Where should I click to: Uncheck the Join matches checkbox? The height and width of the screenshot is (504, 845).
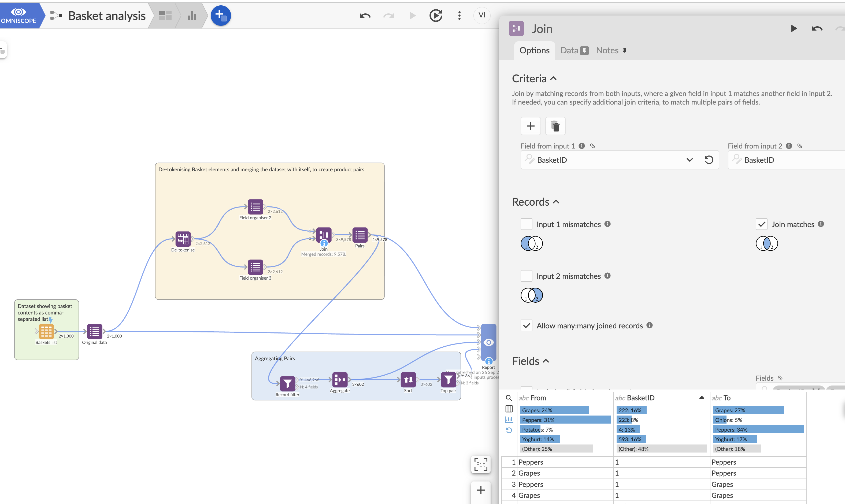click(761, 224)
